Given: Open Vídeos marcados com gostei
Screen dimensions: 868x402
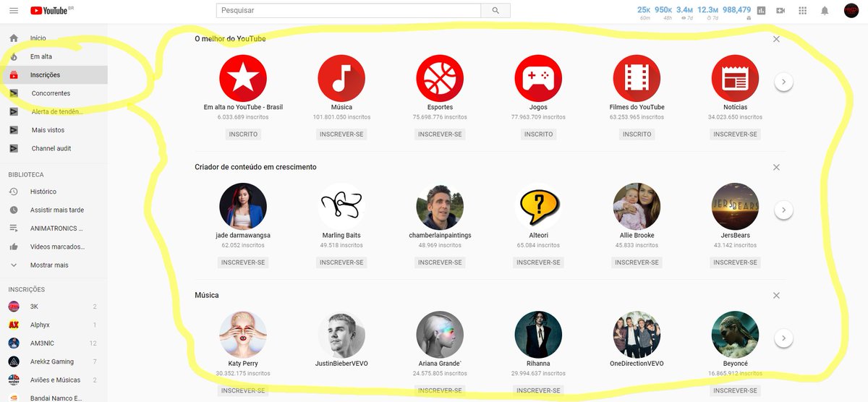Looking at the screenshot, I should pyautogui.click(x=54, y=247).
